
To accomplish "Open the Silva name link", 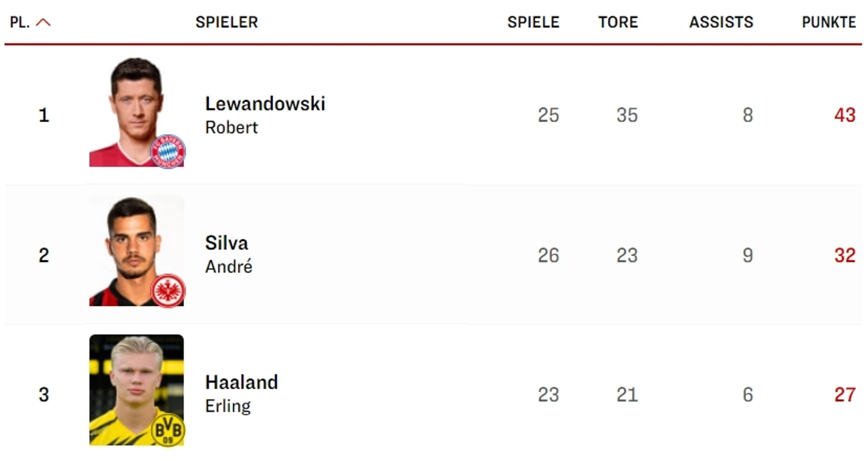I will [x=227, y=242].
